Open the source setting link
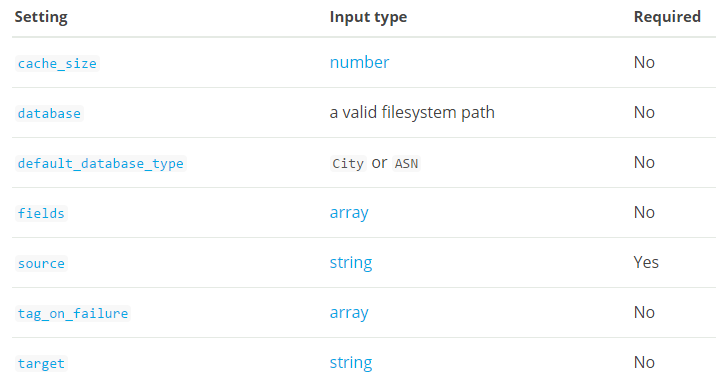The height and width of the screenshot is (384, 716). coord(41,263)
